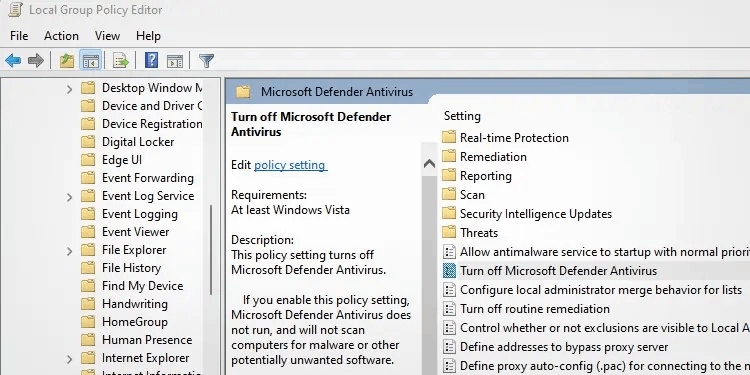The height and width of the screenshot is (375, 750).
Task: Open the View menu
Action: click(107, 36)
